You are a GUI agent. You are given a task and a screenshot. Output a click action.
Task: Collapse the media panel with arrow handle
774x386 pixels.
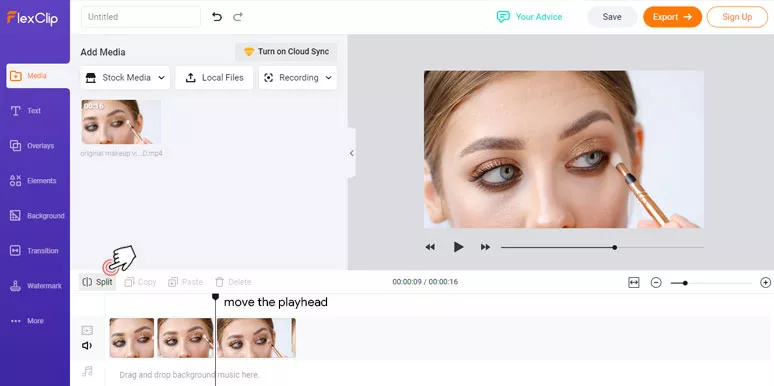(x=351, y=154)
